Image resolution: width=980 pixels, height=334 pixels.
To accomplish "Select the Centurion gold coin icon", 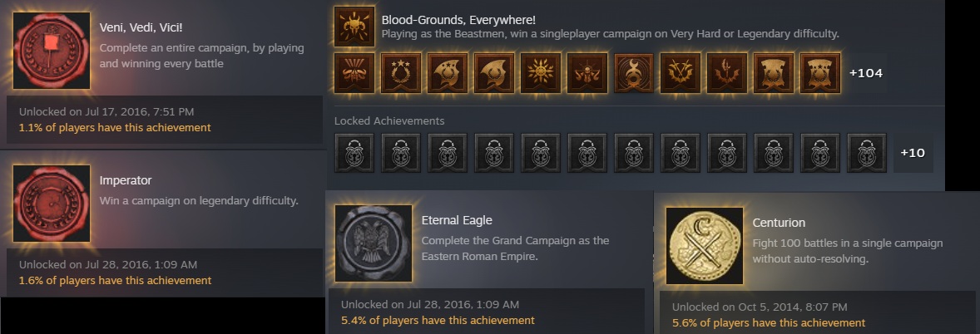I will [x=705, y=246].
